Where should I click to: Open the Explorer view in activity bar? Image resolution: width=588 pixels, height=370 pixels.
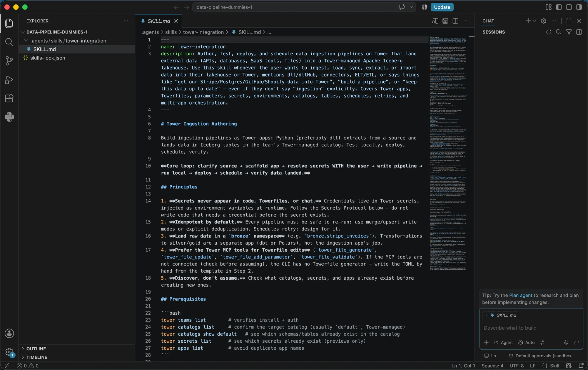(9, 23)
